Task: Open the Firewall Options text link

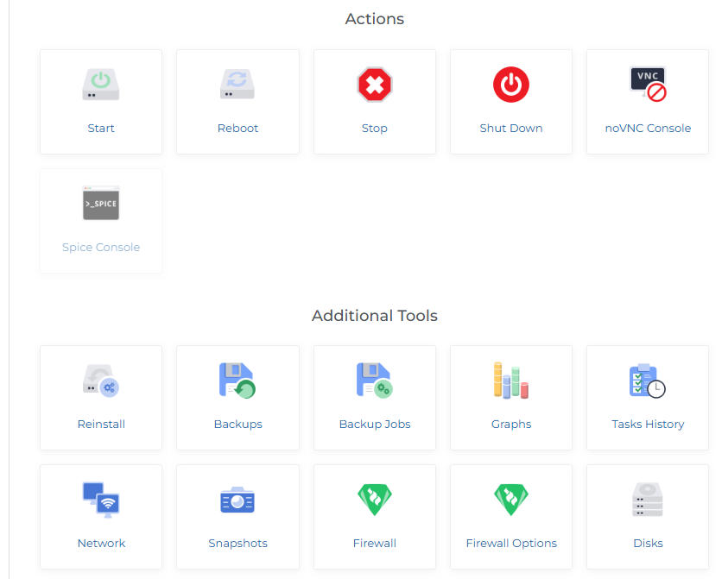Action: coord(511,544)
